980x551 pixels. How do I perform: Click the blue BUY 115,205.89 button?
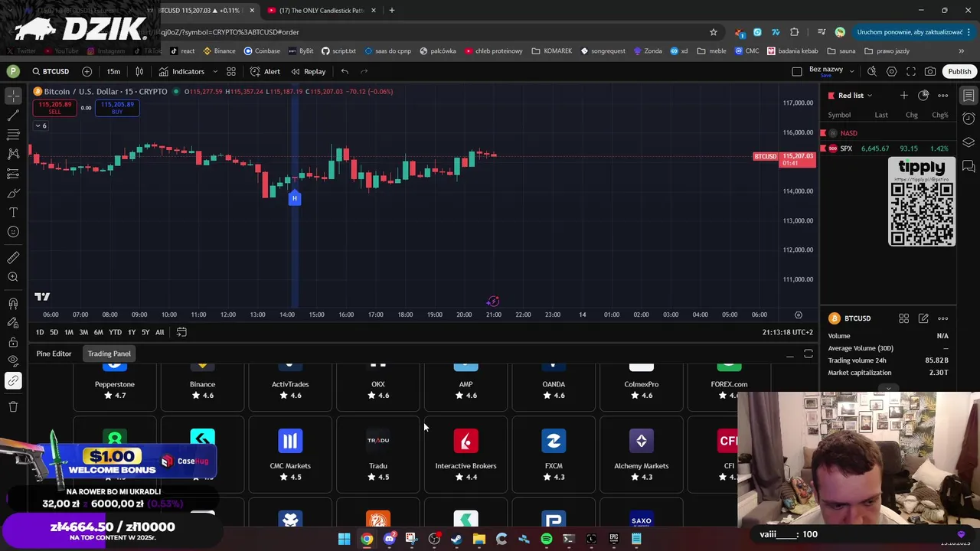(117, 108)
